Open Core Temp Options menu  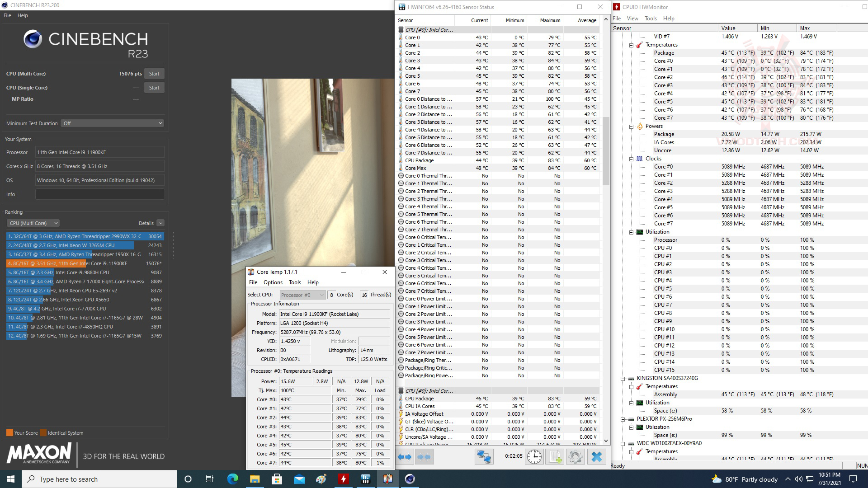[x=273, y=282]
